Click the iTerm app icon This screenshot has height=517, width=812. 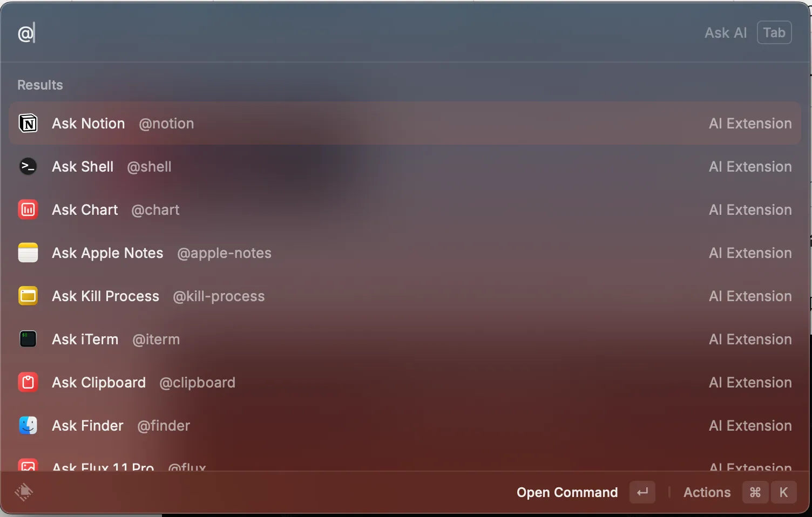pos(28,339)
